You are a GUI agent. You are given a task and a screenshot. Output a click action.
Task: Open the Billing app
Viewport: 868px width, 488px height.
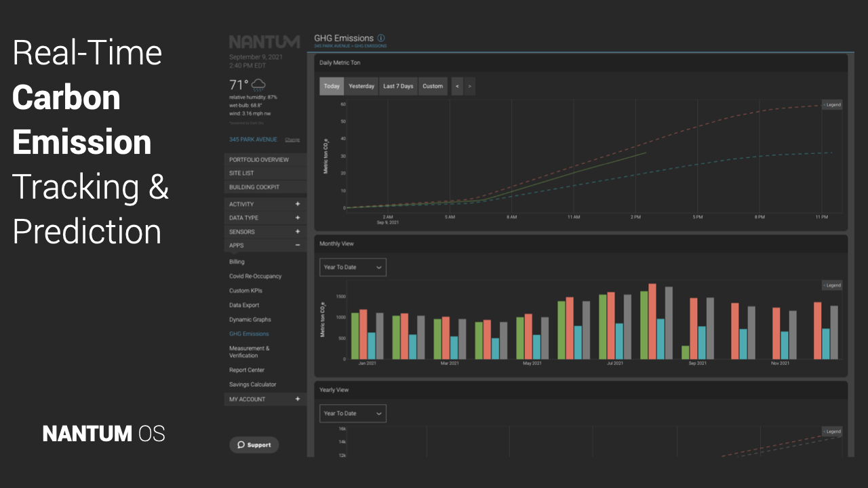tap(237, 262)
